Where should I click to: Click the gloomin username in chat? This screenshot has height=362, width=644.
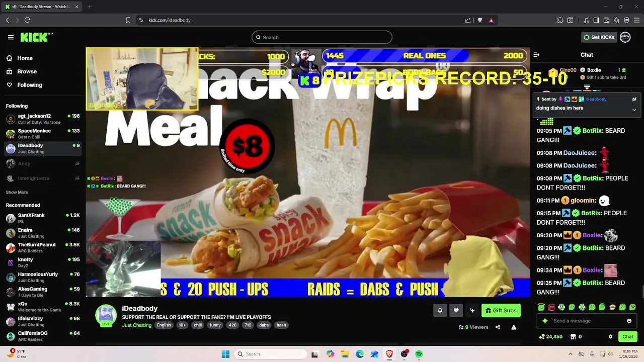point(584,201)
